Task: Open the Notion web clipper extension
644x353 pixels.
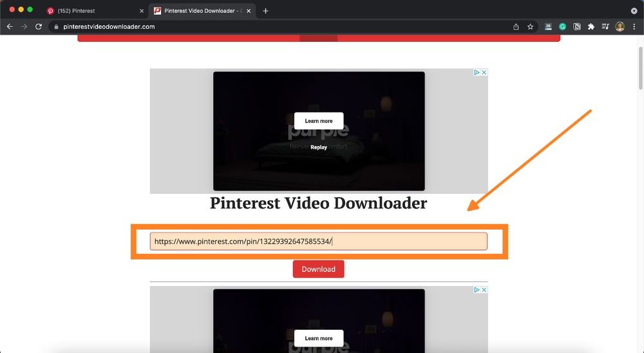Action: click(576, 26)
